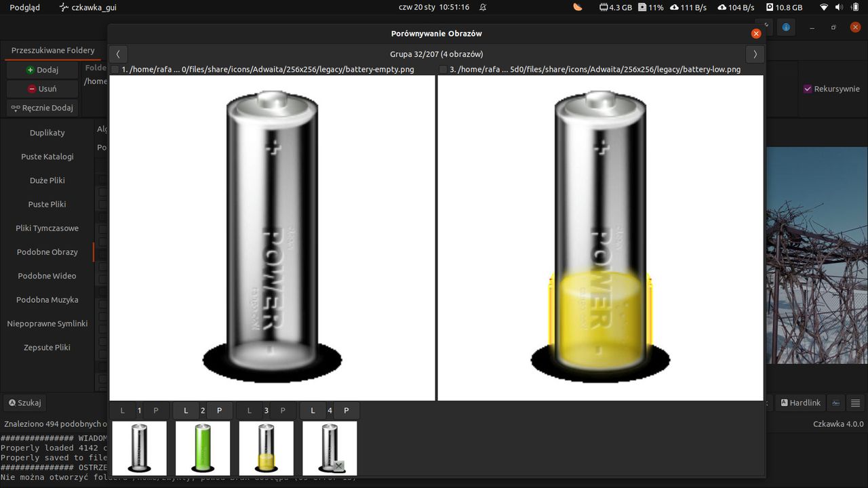Select Podobne Wideo in the sidebar
Screen dimensions: 868x488
click(47, 276)
